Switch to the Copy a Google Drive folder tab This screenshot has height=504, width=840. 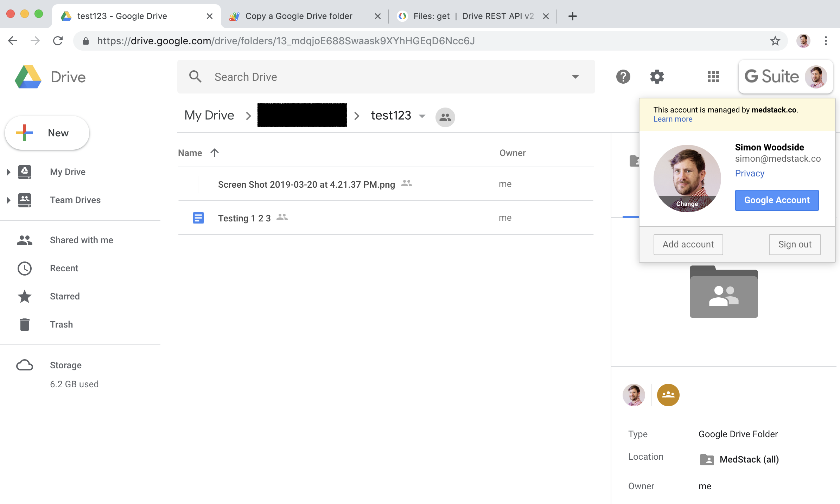pyautogui.click(x=299, y=16)
